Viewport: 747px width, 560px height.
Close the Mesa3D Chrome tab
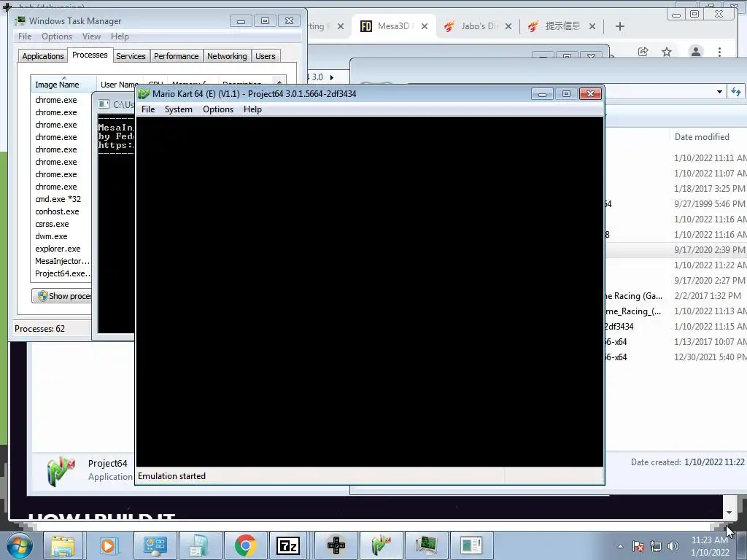[425, 26]
